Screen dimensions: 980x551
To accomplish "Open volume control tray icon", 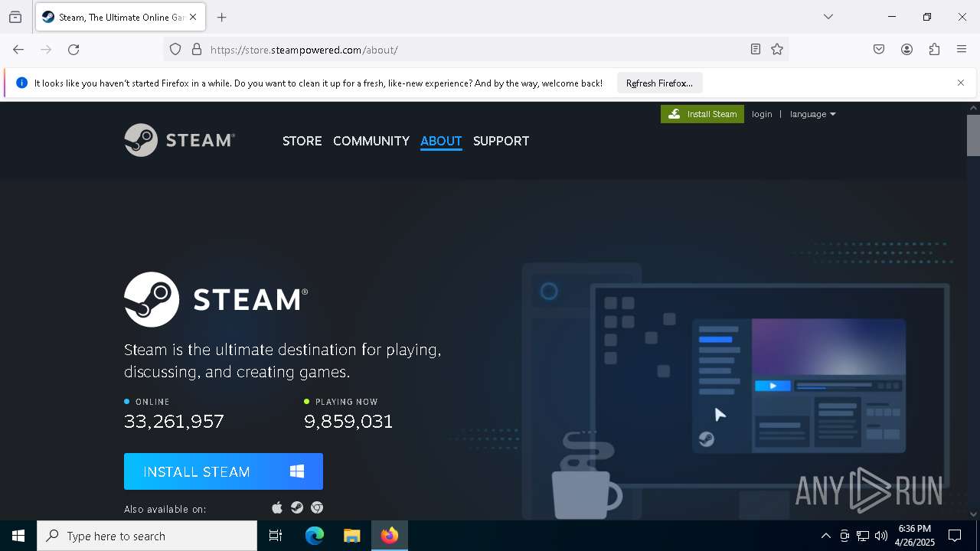I will pos(881,536).
